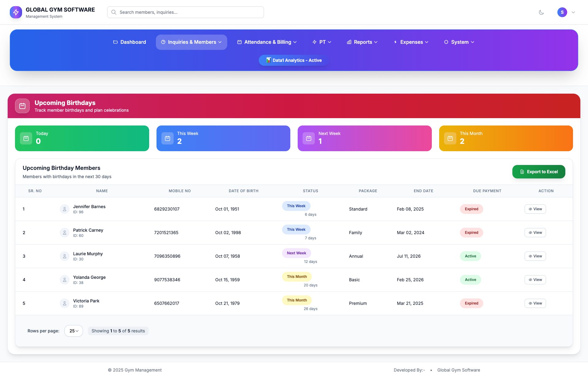Focus the search members input field

(x=190, y=12)
